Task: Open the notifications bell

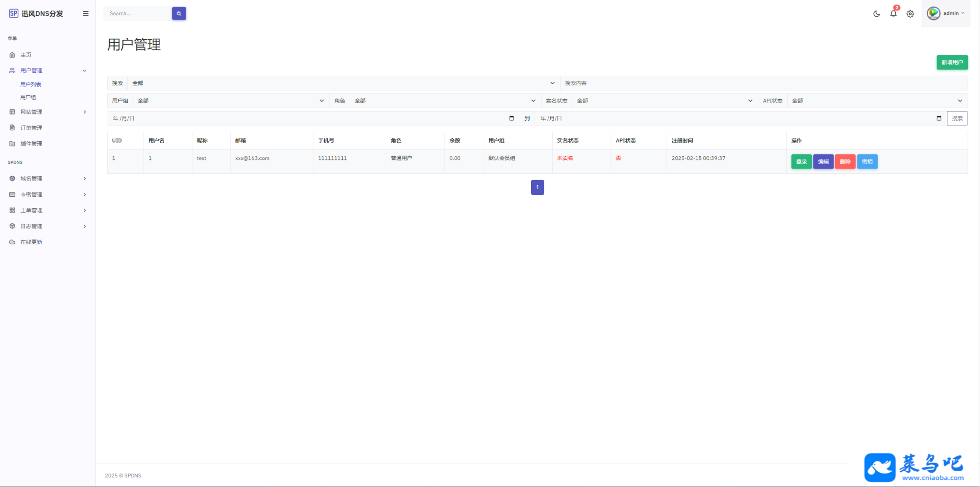Action: click(893, 13)
